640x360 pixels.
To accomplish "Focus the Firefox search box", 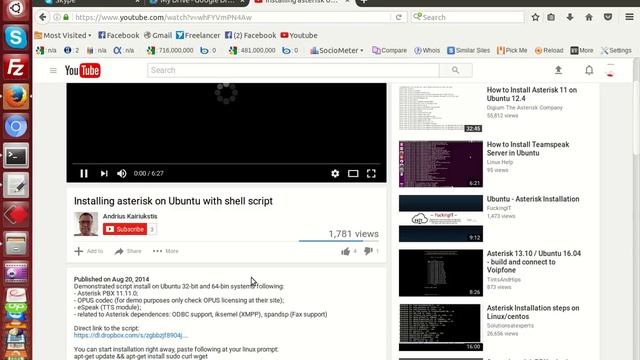I will tap(467, 17).
